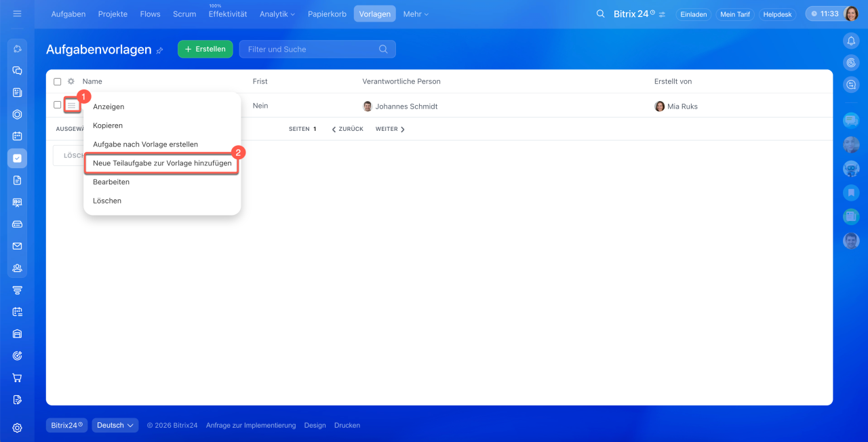Expand the Mehr dropdown in top navigation
Screen dimensions: 868x442
pyautogui.click(x=416, y=14)
